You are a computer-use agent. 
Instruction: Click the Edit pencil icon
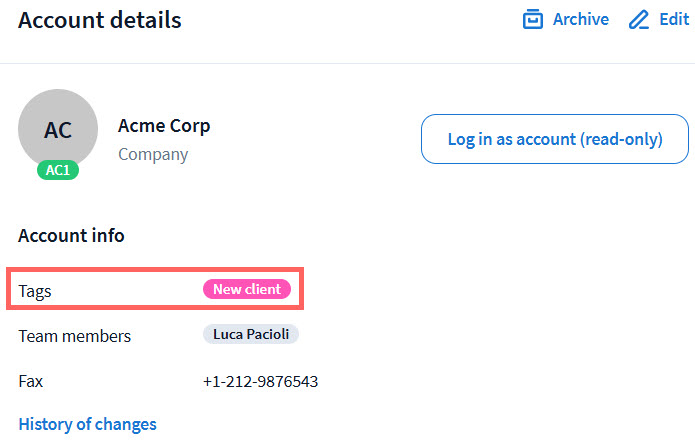639,20
